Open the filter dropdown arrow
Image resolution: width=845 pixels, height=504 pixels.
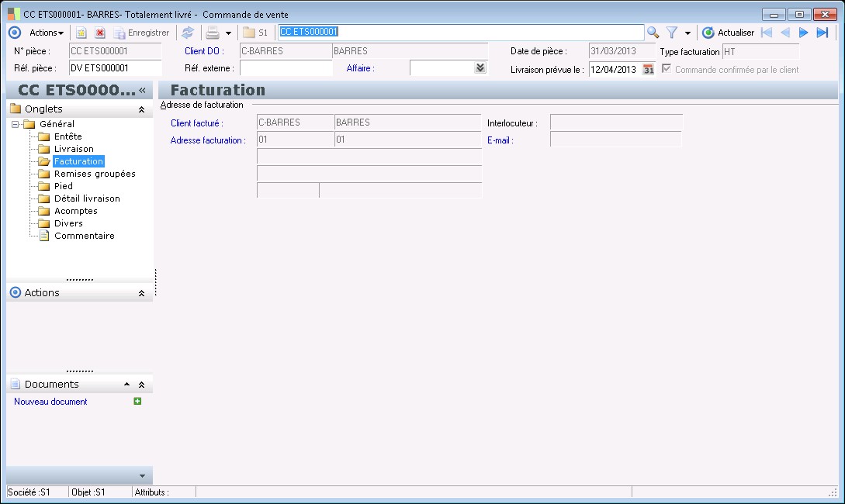click(x=687, y=33)
